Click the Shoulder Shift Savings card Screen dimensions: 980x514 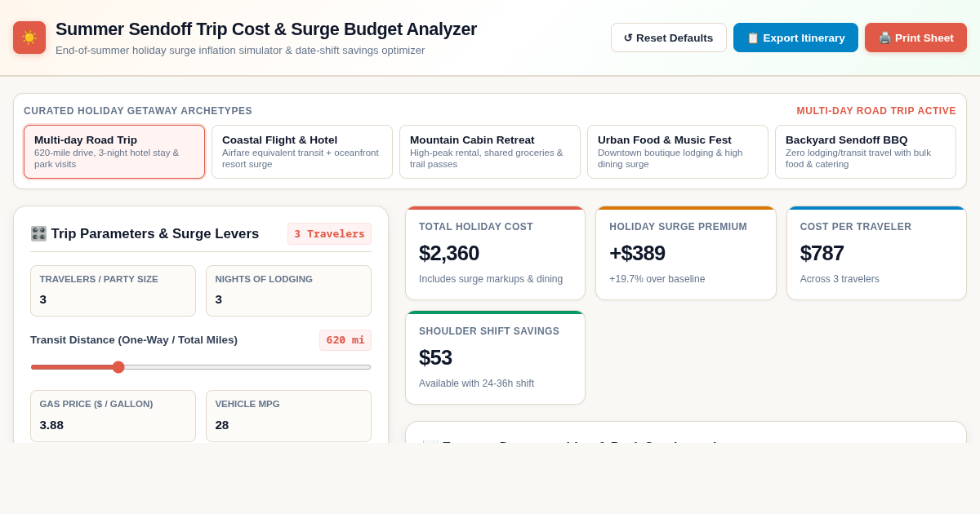pos(495,357)
